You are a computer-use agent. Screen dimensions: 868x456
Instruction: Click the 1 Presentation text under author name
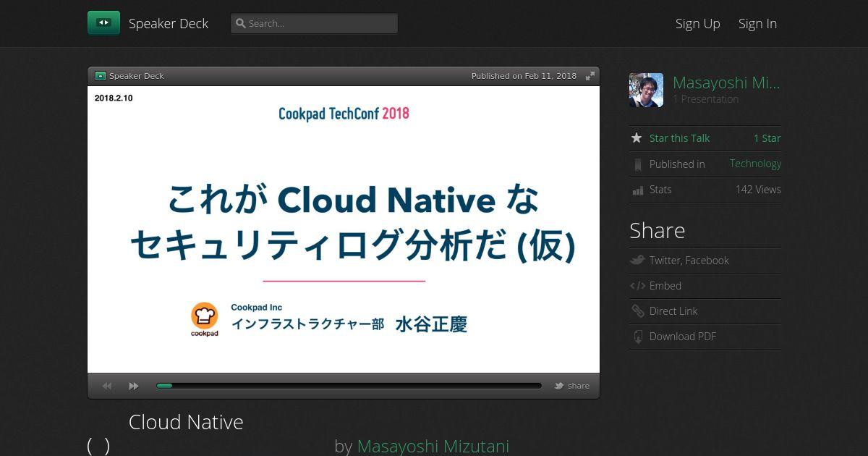(705, 99)
